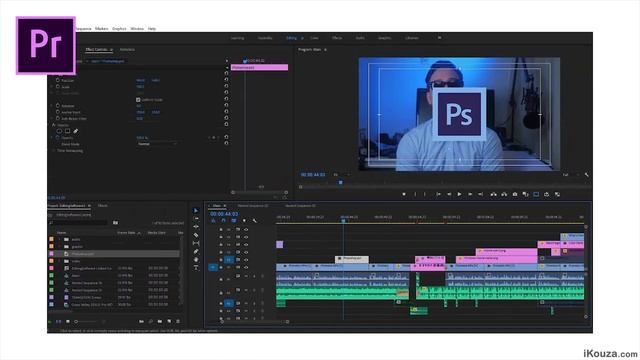Click the Lift button in Program monitor
The height and width of the screenshot is (360, 640).
493,194
